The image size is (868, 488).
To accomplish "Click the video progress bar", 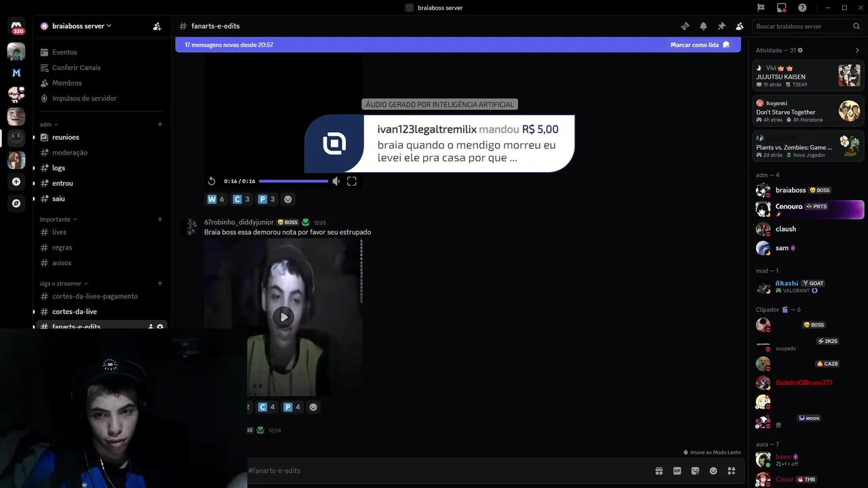I will [294, 181].
